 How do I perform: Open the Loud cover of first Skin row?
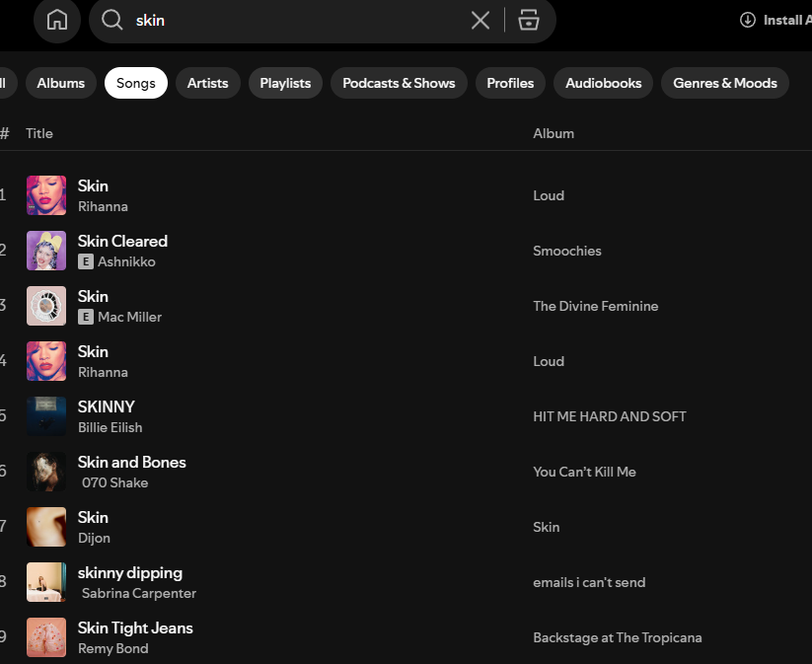click(x=46, y=195)
